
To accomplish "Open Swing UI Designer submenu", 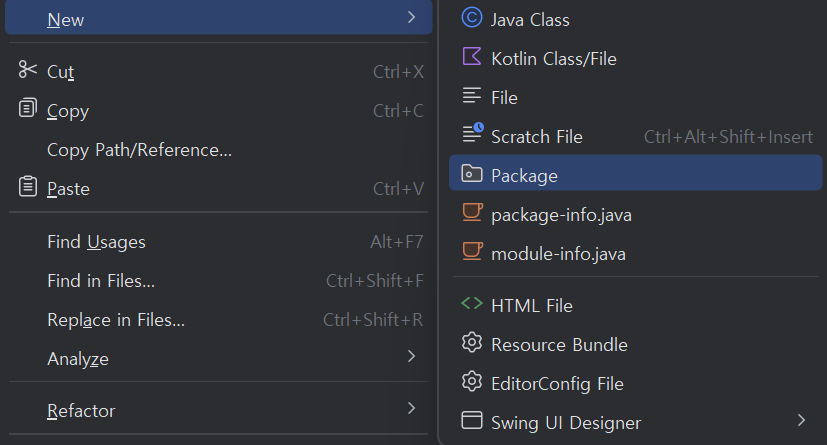I will tap(635, 422).
